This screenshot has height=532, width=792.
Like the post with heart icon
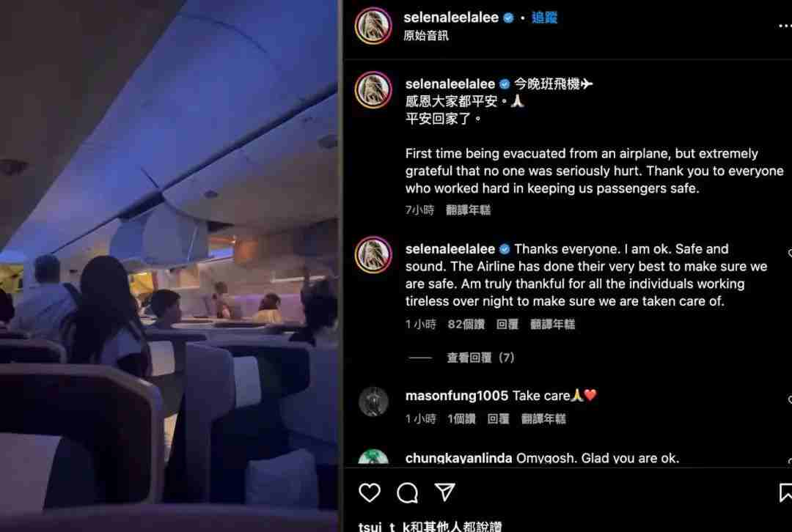coord(369,492)
